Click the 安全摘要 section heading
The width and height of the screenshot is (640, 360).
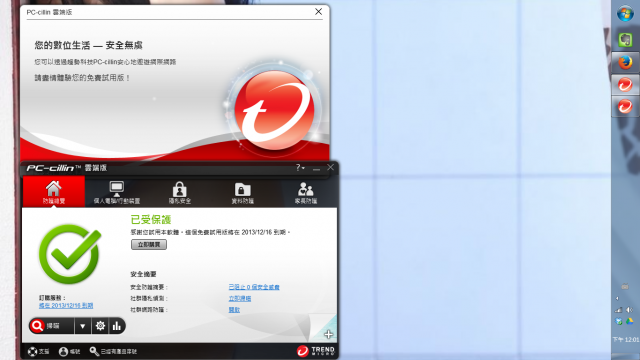(143, 274)
